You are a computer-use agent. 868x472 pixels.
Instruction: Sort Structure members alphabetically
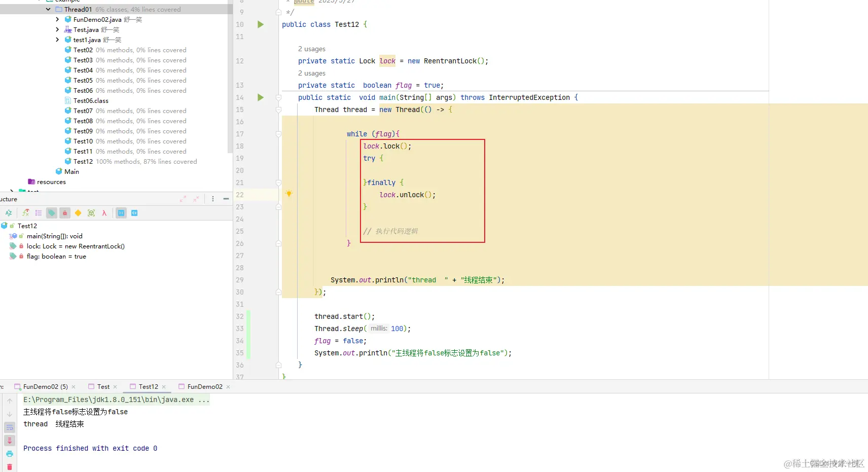[9, 213]
